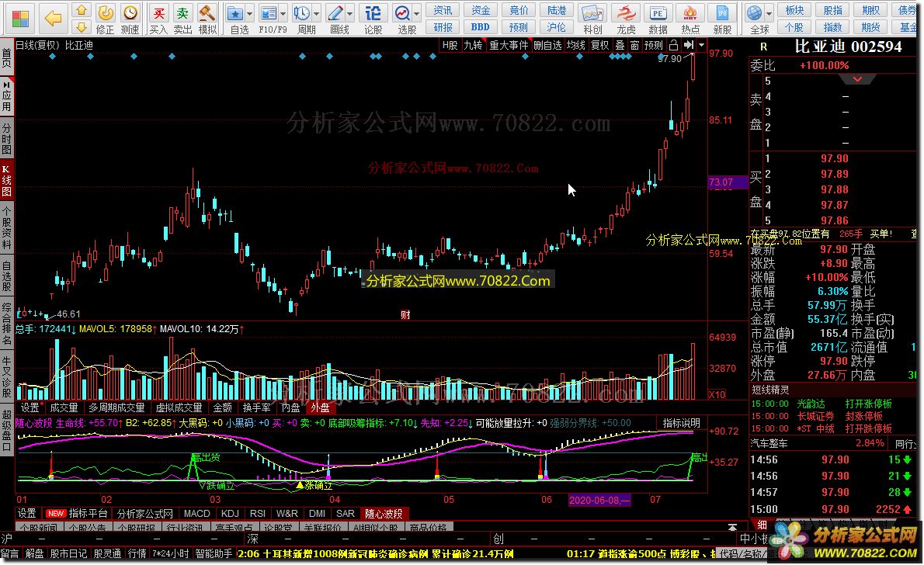
Task: Toggle the 九转 indicator overlay
Action: [473, 45]
